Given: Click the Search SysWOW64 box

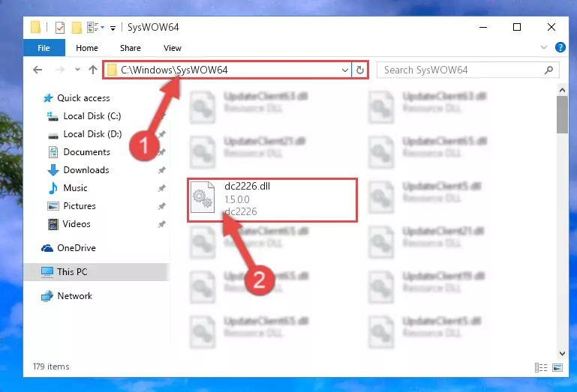Looking at the screenshot, I should point(468,70).
